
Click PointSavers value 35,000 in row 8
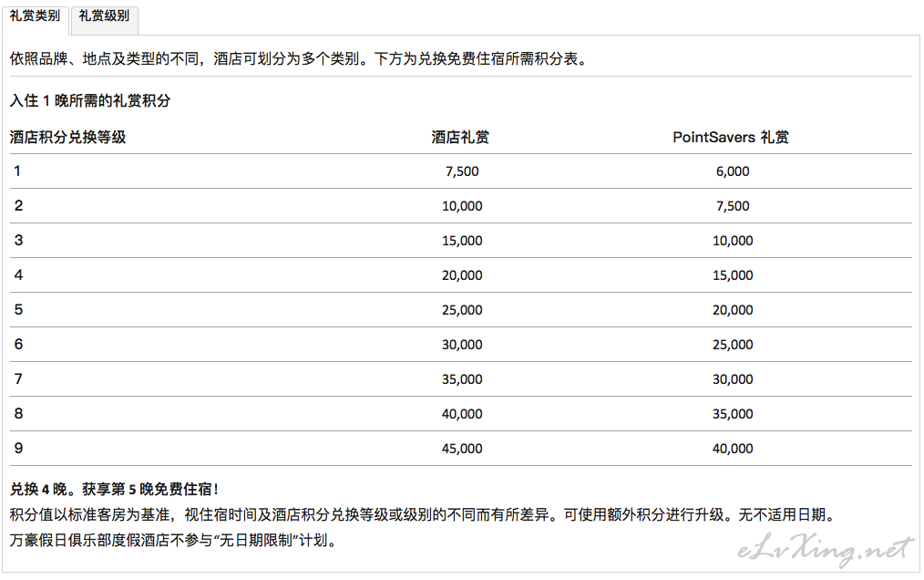733,414
